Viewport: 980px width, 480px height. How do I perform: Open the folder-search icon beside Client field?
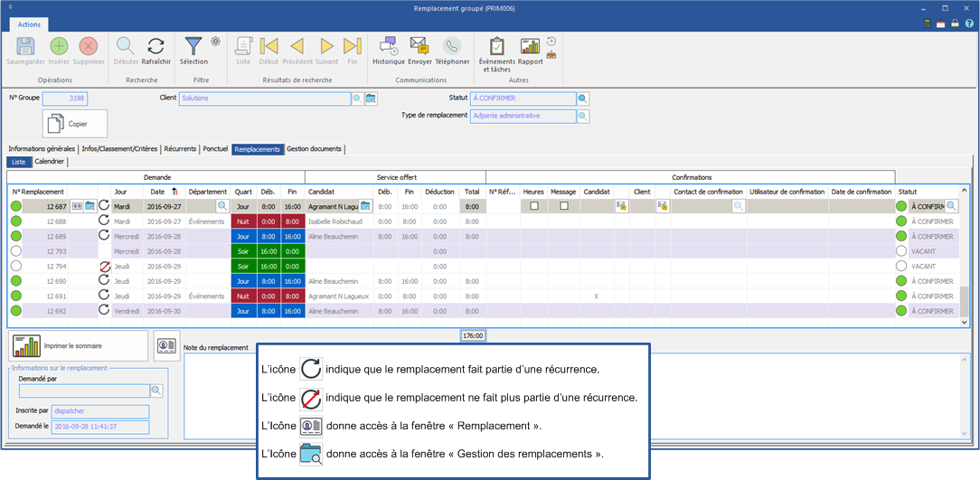pos(372,99)
